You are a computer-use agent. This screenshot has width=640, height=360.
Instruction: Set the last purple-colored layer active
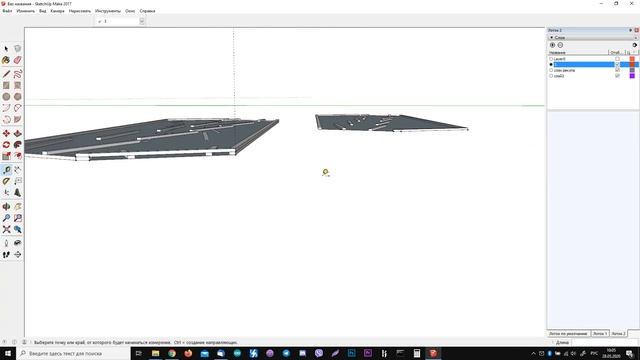pos(551,76)
